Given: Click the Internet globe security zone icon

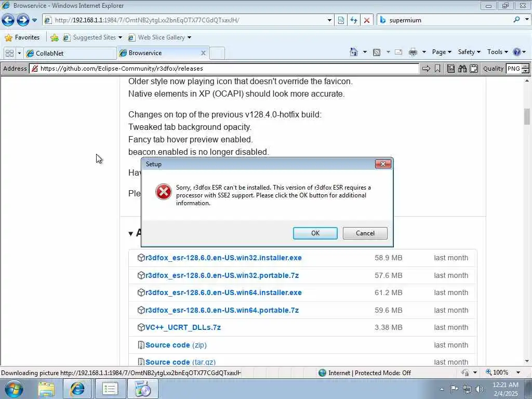Looking at the screenshot, I should (322, 373).
